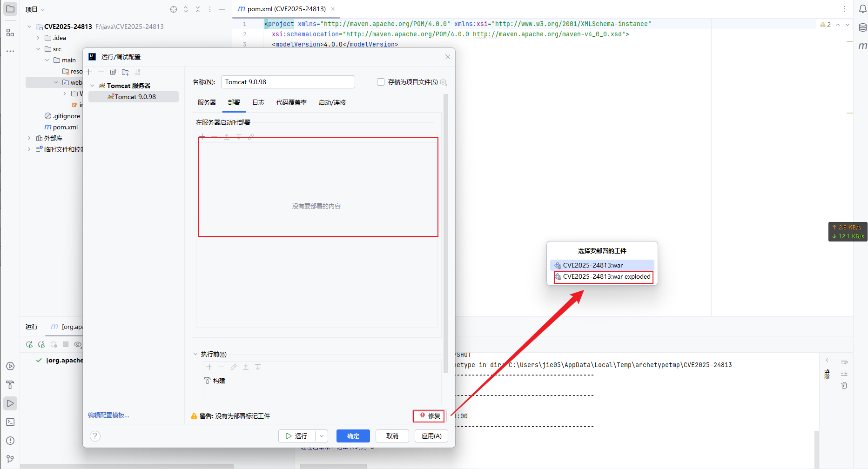Expand the .idea folder

(x=38, y=38)
